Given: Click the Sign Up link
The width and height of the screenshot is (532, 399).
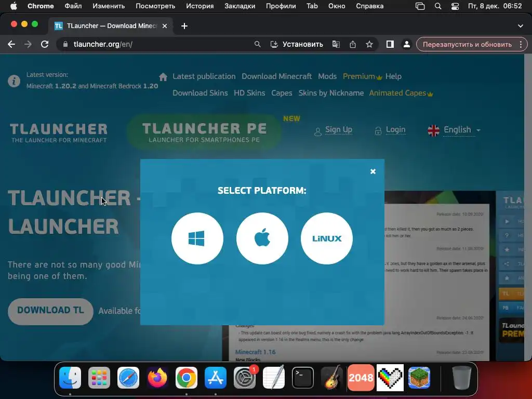Looking at the screenshot, I should point(338,129).
